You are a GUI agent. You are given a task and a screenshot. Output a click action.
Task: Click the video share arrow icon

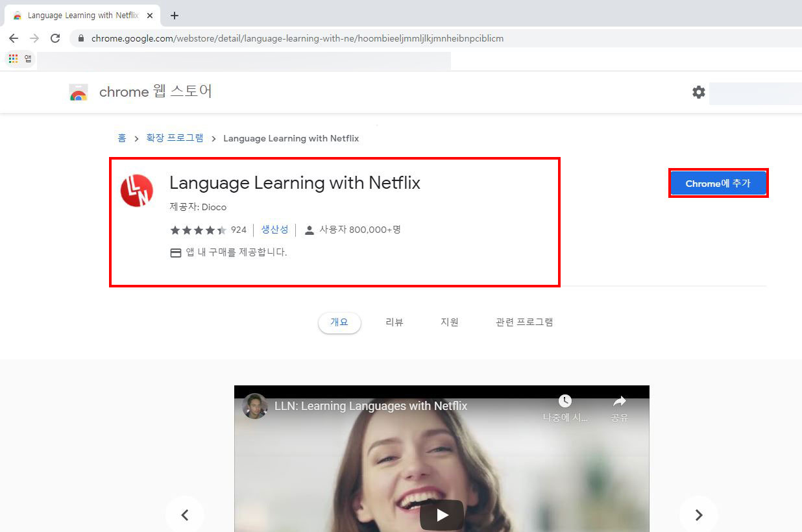620,401
